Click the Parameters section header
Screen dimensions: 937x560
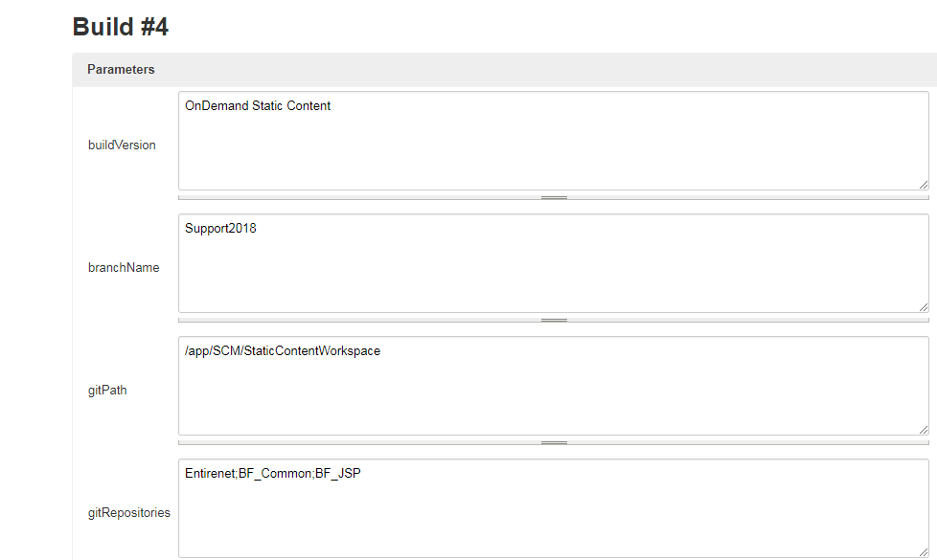(121, 70)
